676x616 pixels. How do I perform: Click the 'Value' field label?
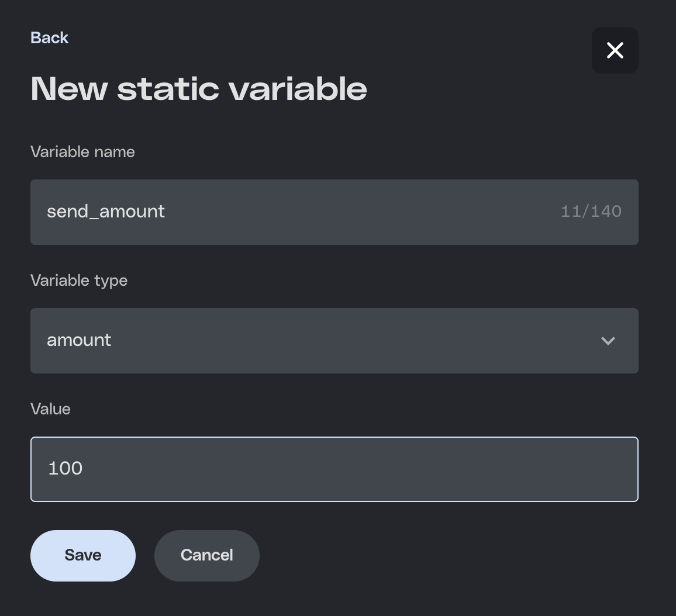tap(50, 409)
